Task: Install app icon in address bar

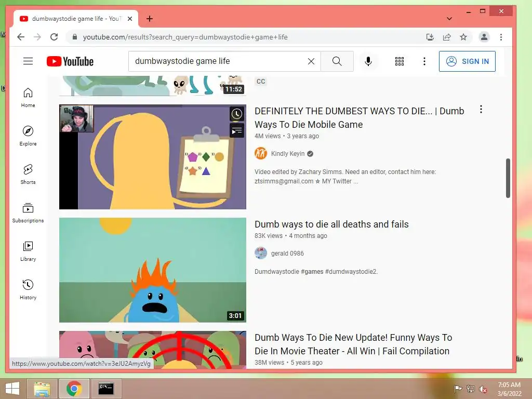Action: 430,37
